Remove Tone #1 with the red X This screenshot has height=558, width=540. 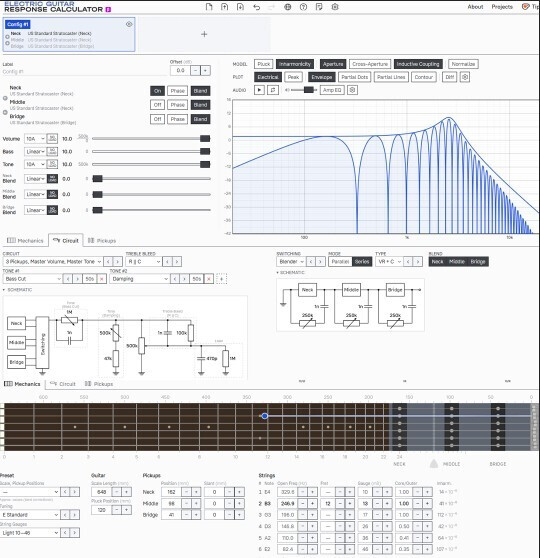click(x=101, y=279)
